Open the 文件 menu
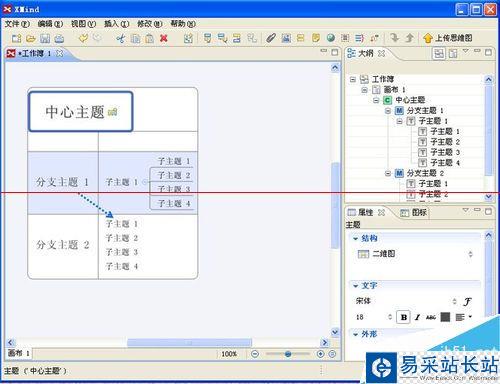Image resolution: width=500 pixels, height=384 pixels. coord(17,24)
